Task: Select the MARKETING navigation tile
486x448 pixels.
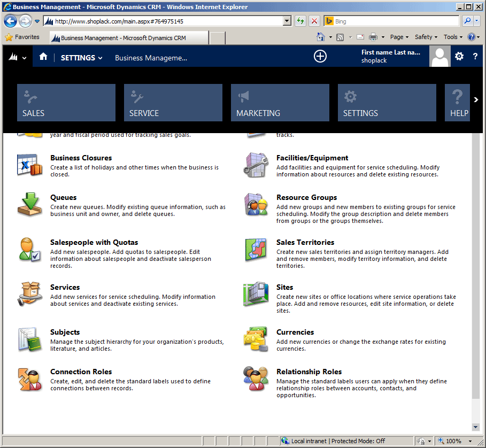Action: 280,103
